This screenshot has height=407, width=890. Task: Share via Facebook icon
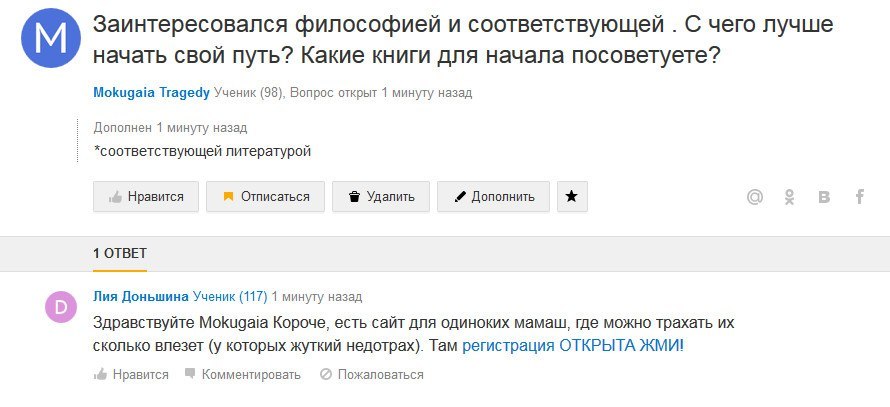tap(860, 197)
